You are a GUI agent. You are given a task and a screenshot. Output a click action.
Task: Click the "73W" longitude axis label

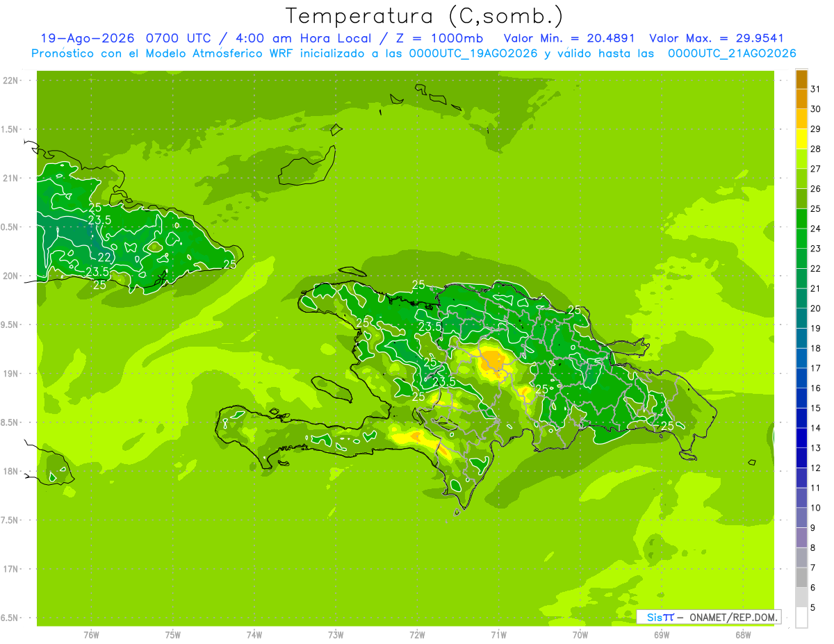(336, 634)
